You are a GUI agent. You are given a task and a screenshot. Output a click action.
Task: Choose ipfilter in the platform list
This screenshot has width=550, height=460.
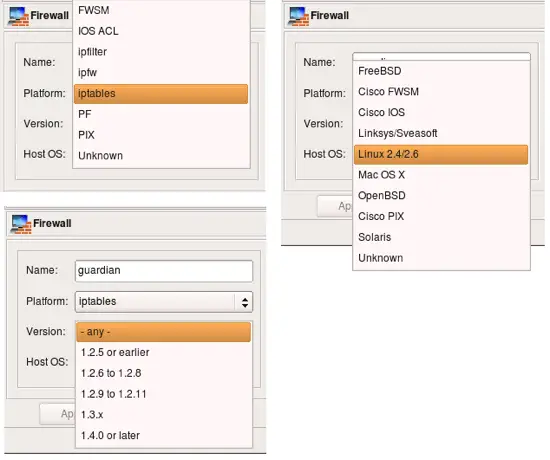[161, 52]
